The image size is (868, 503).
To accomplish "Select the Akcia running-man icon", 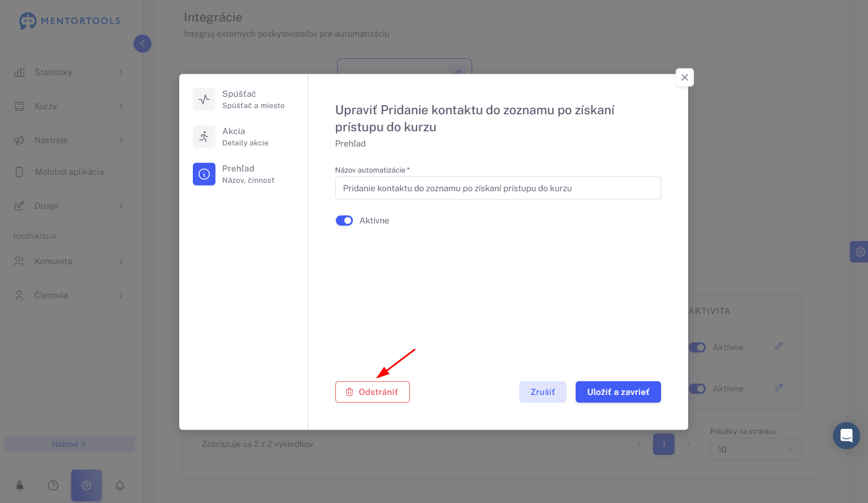I will [x=204, y=137].
